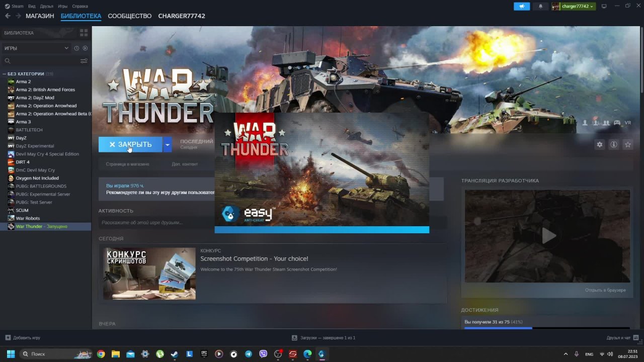Screen dimensions: 644x362
Task: Go back with the left arrow
Action: coord(8,16)
